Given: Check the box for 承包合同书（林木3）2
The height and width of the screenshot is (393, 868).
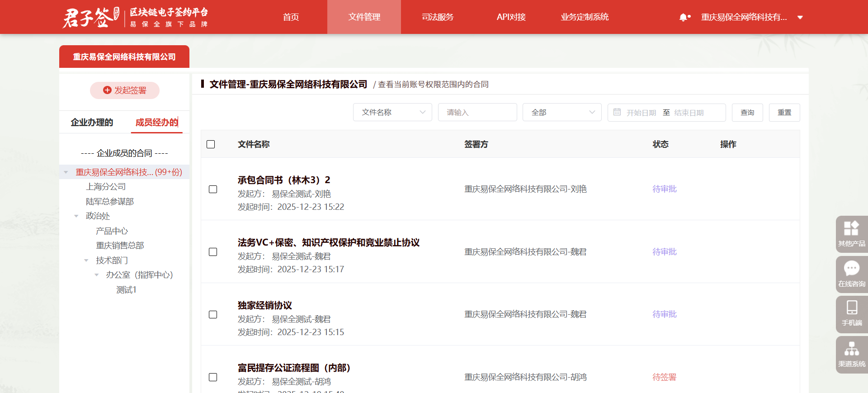Looking at the screenshot, I should pos(213,189).
